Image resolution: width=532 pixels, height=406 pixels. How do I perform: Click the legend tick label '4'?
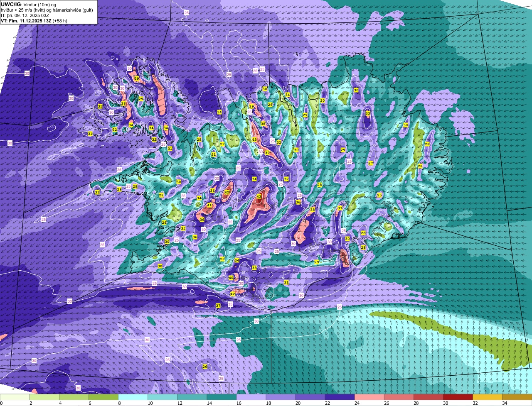coord(60,403)
